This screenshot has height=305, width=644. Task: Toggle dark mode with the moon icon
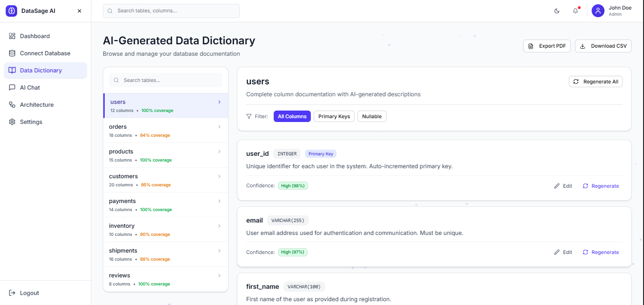tap(557, 11)
